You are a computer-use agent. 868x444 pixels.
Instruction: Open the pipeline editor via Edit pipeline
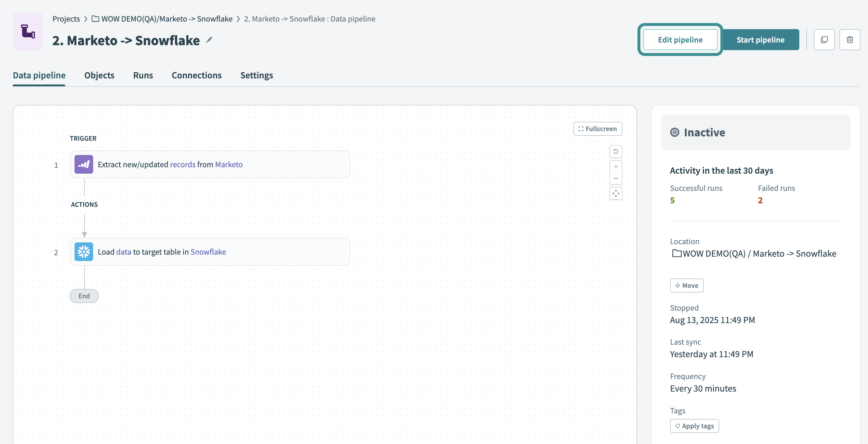click(x=680, y=39)
